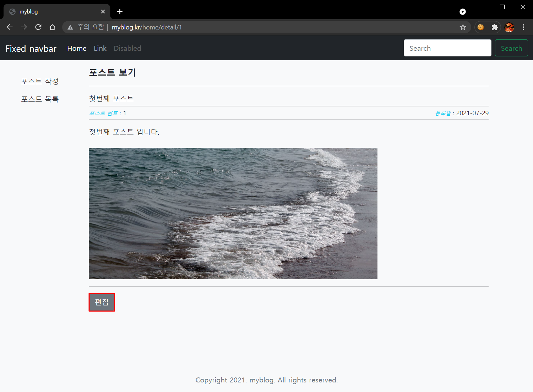Open the 포스트 작성 sidebar link
Image resolution: width=533 pixels, height=392 pixels.
coord(40,81)
